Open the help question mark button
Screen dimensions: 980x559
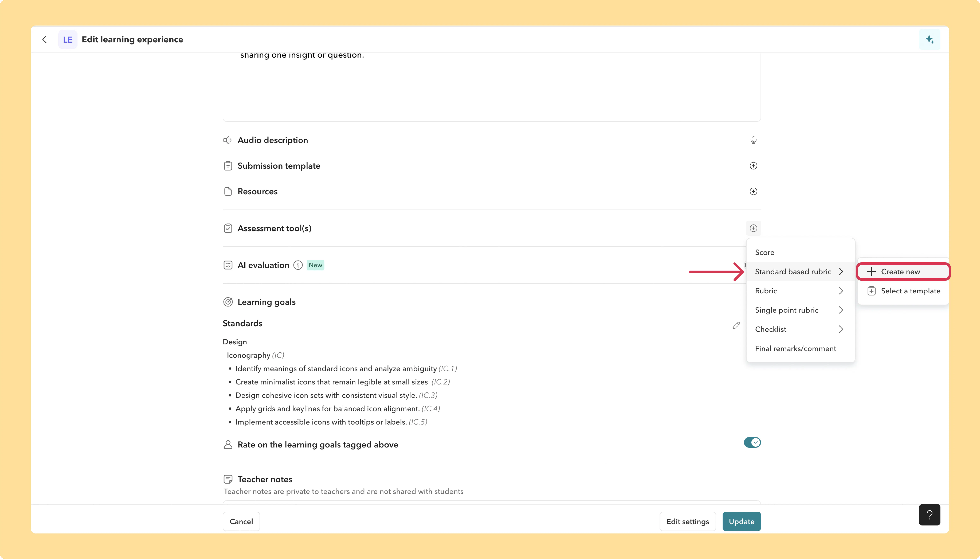point(929,514)
